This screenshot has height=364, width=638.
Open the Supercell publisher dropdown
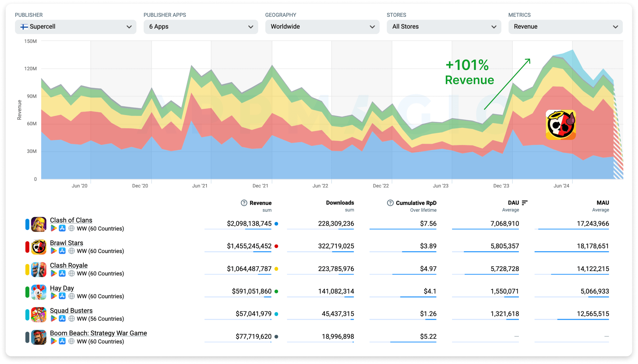pos(76,27)
